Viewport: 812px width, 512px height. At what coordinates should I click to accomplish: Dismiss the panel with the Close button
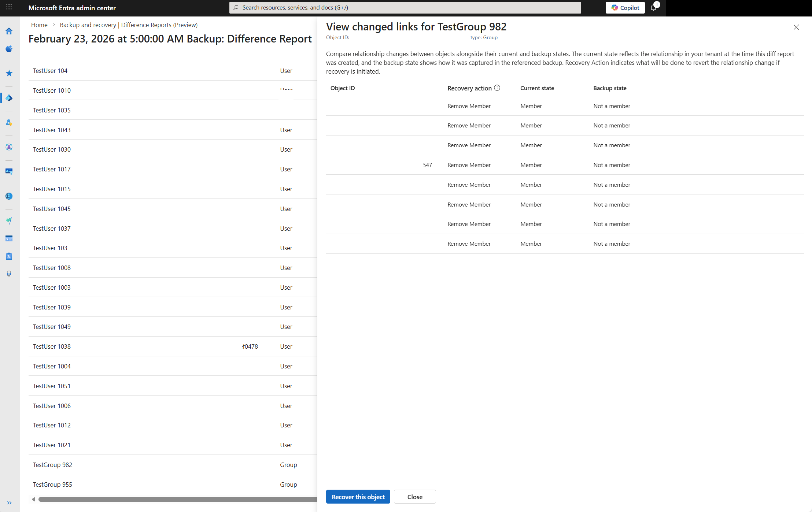click(x=415, y=497)
